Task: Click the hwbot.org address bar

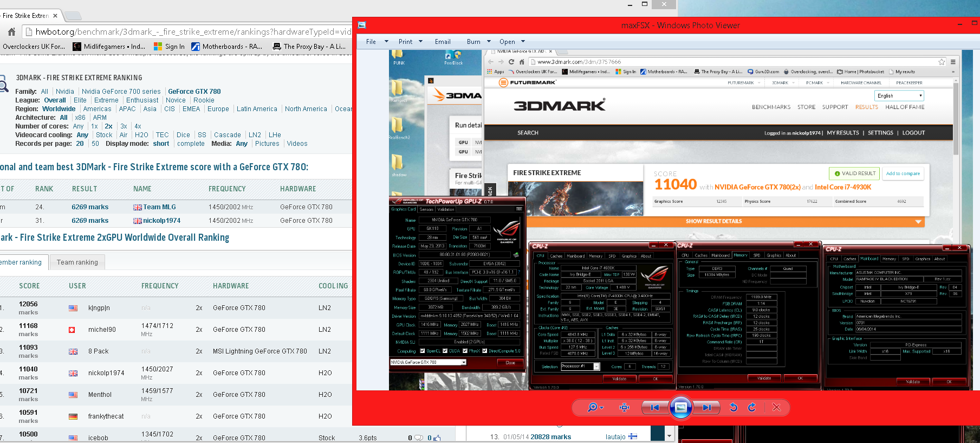Action: click(190, 32)
